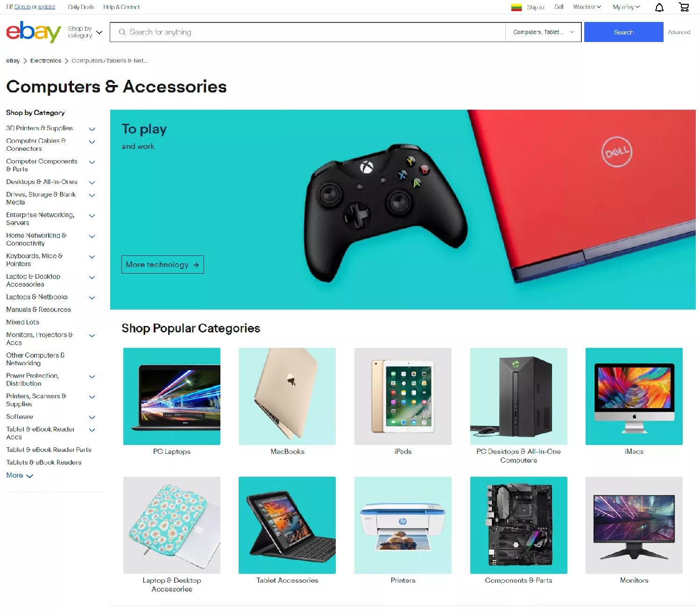Select the Electronics breadcrumb

click(x=46, y=61)
